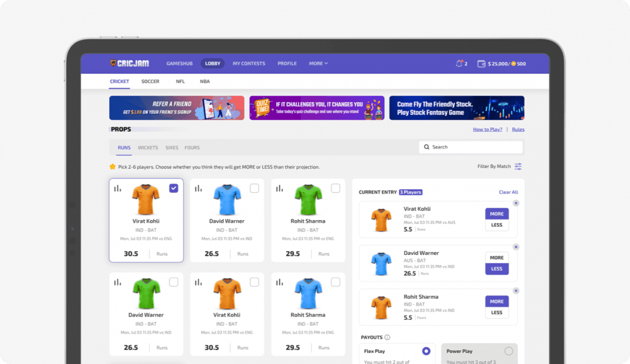Select the Power Play radio button

(x=508, y=351)
